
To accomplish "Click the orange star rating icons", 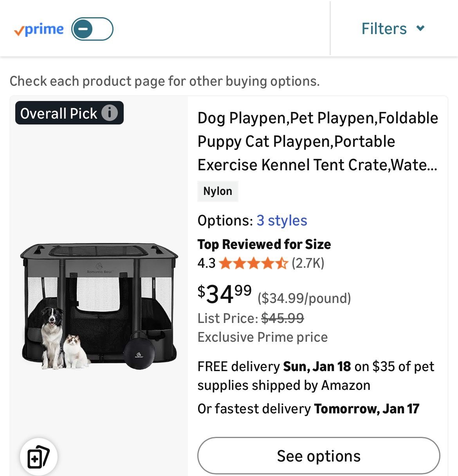I will (x=253, y=263).
